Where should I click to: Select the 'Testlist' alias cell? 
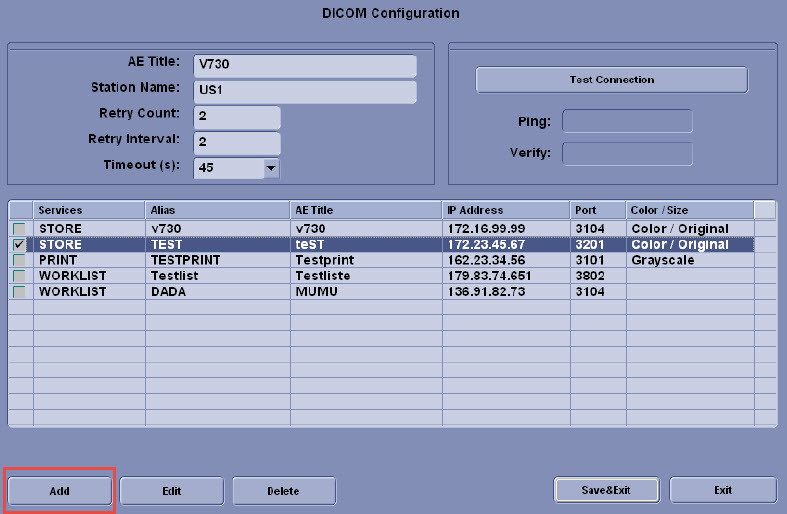coord(217,276)
